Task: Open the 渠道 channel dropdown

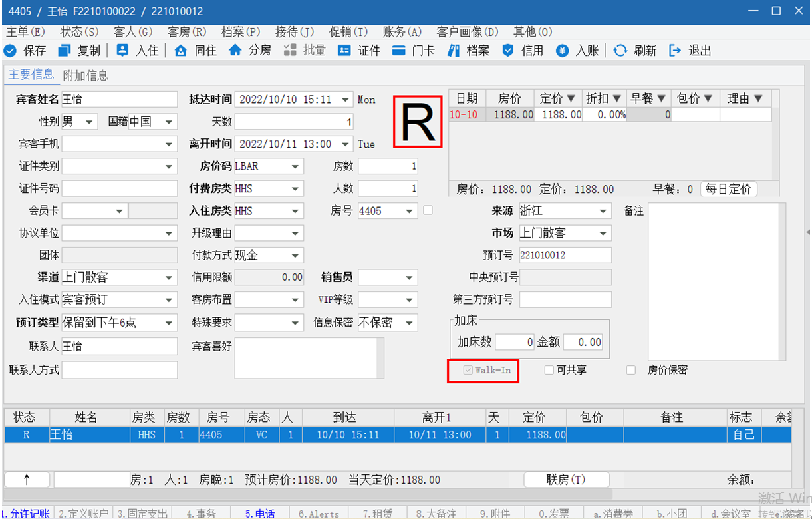Action: click(170, 277)
